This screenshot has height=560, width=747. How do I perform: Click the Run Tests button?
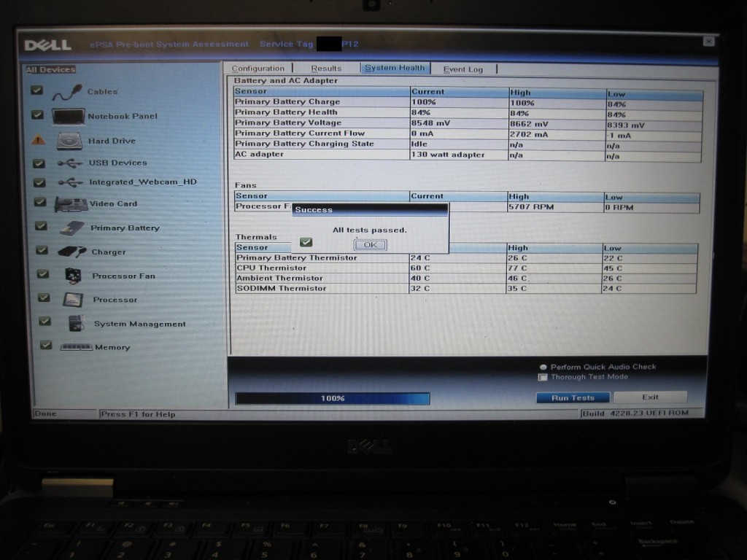(573, 398)
